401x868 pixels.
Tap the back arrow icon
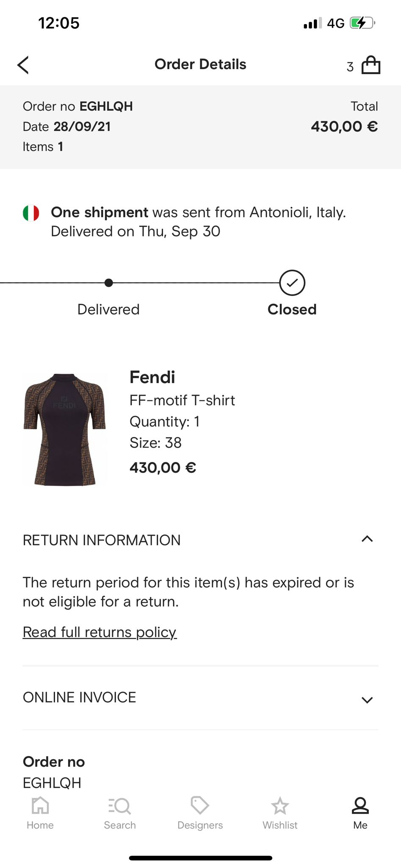click(x=23, y=65)
